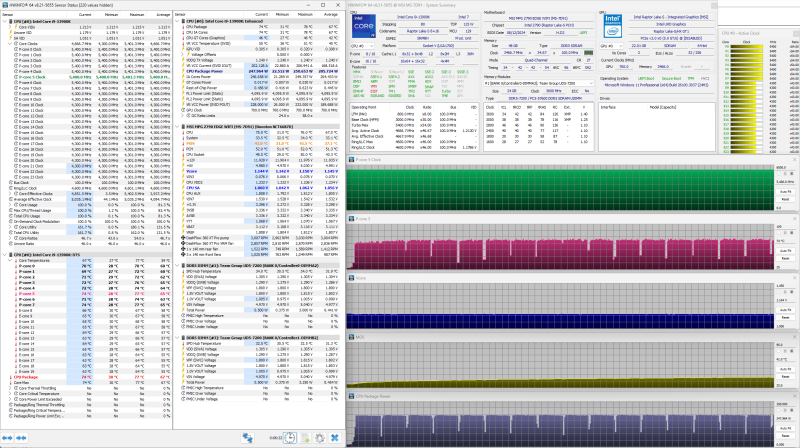The width and height of the screenshot is (800, 448).
Task: Expand the Core Effective Clocks node
Action: click(10, 193)
